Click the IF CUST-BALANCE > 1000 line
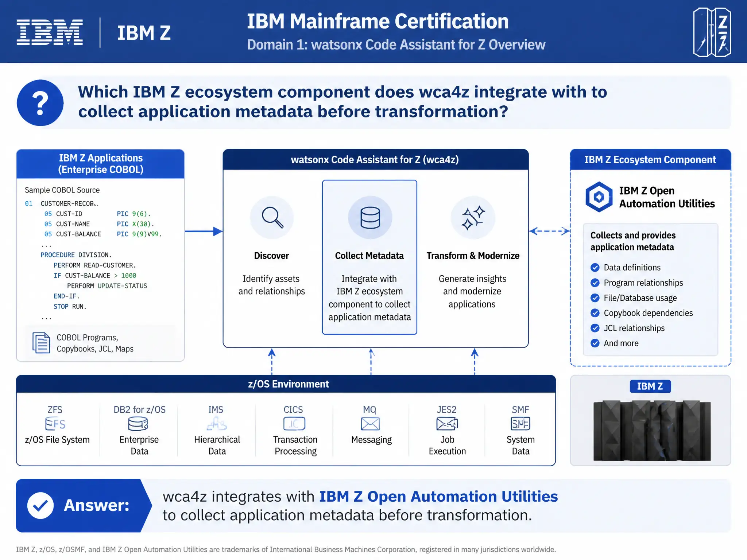This screenshot has width=747, height=560. coord(95,276)
